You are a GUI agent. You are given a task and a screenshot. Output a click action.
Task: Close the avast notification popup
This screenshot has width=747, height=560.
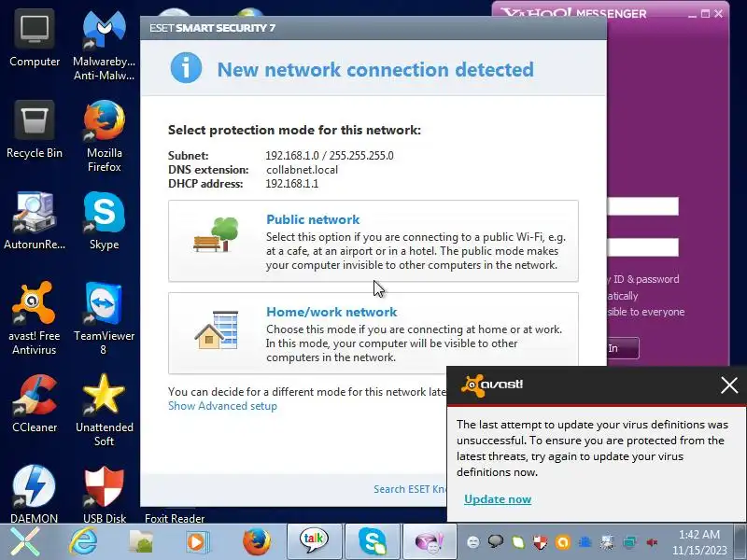729,385
